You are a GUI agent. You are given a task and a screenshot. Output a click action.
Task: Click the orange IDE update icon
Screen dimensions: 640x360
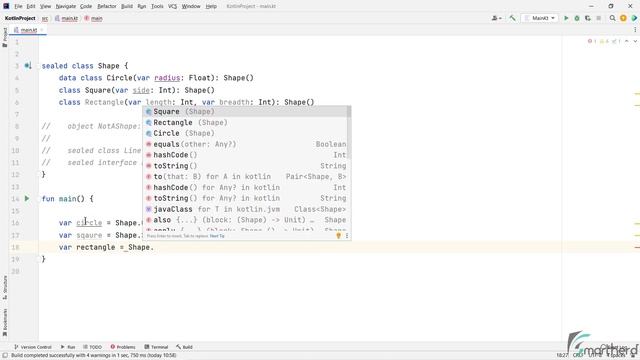point(623,18)
